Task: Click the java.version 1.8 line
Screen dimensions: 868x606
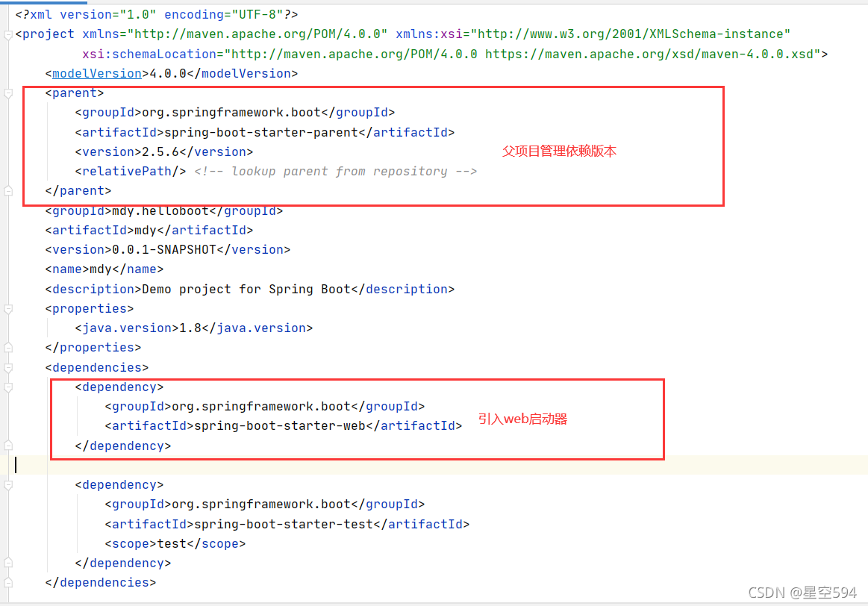Action: (x=194, y=328)
